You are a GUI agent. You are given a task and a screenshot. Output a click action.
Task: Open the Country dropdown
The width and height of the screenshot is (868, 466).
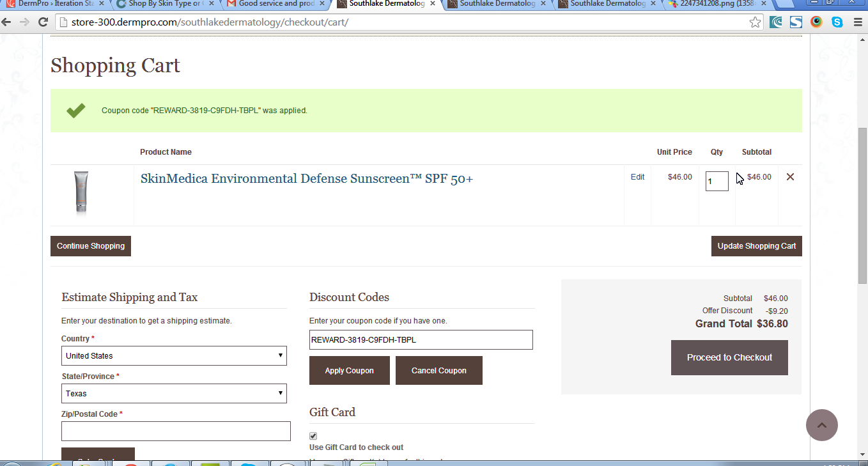coord(174,356)
